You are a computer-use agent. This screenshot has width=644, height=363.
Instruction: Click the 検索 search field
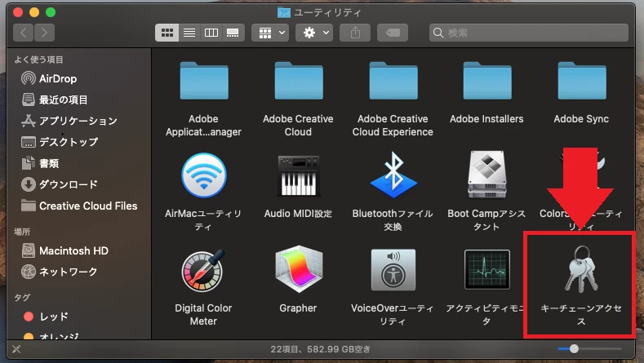529,33
